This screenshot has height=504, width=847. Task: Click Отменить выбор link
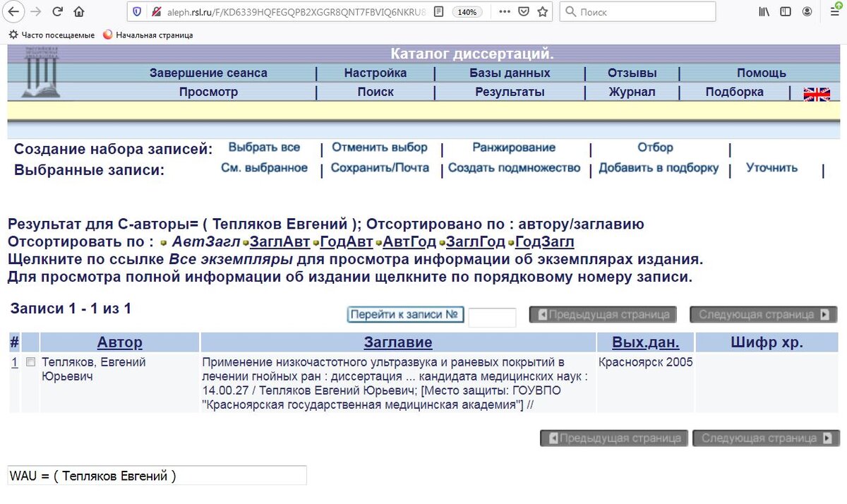click(380, 148)
